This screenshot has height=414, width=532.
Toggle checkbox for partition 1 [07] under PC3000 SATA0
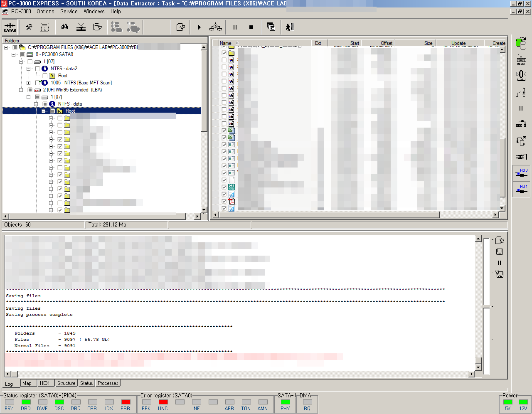point(30,62)
